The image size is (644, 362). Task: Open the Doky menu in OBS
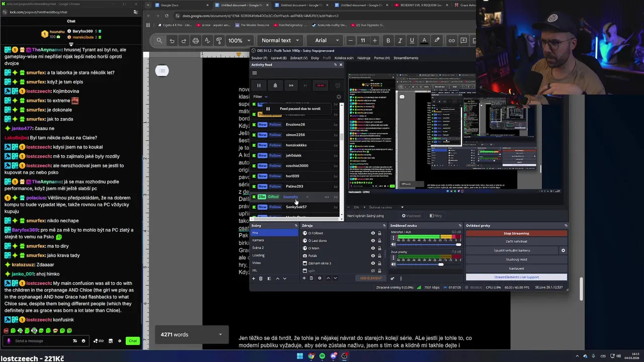click(315, 58)
